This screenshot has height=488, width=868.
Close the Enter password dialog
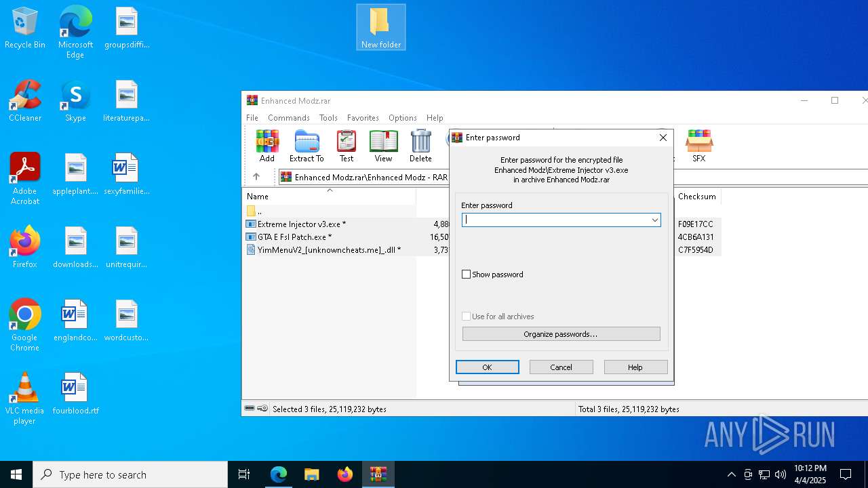pos(663,138)
